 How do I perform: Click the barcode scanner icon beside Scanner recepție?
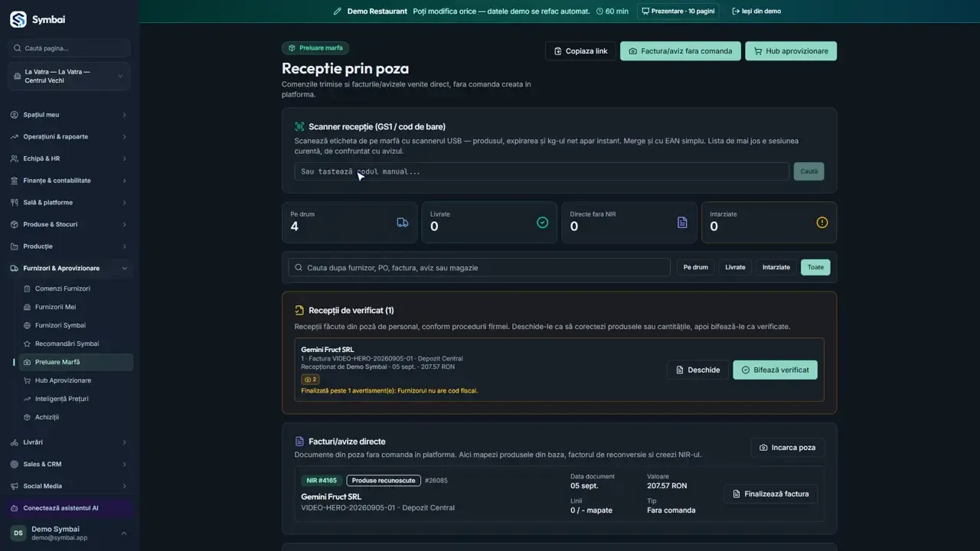[x=299, y=127]
